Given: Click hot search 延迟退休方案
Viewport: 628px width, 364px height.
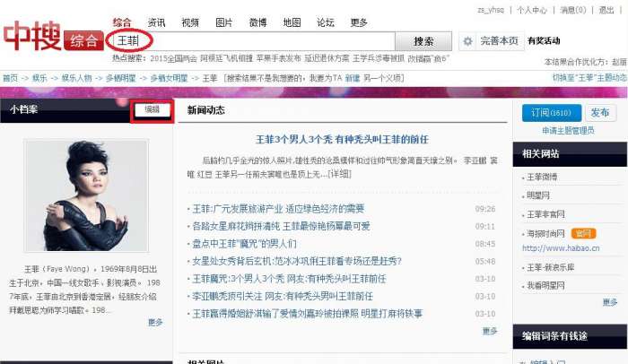Looking at the screenshot, I should (x=327, y=59).
